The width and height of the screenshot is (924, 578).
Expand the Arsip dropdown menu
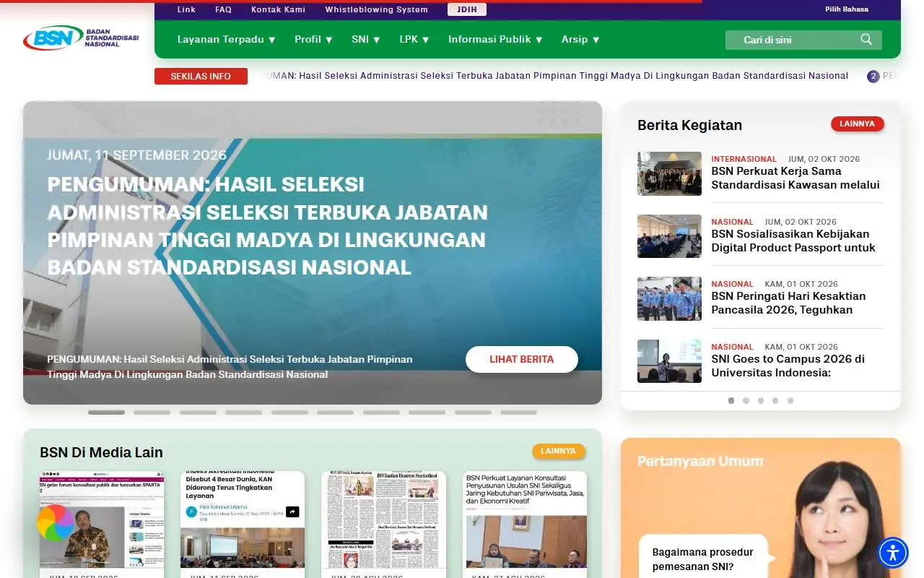(x=580, y=40)
